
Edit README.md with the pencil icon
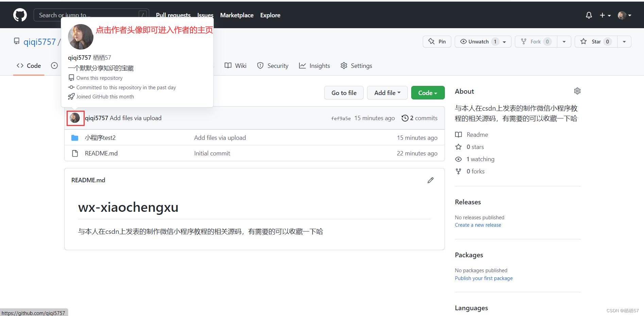pyautogui.click(x=431, y=180)
